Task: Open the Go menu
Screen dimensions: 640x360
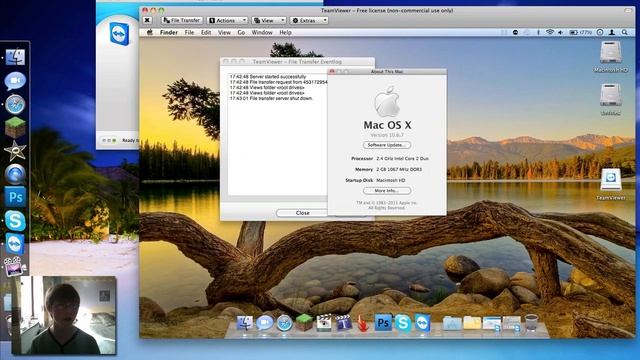Action: click(241, 32)
